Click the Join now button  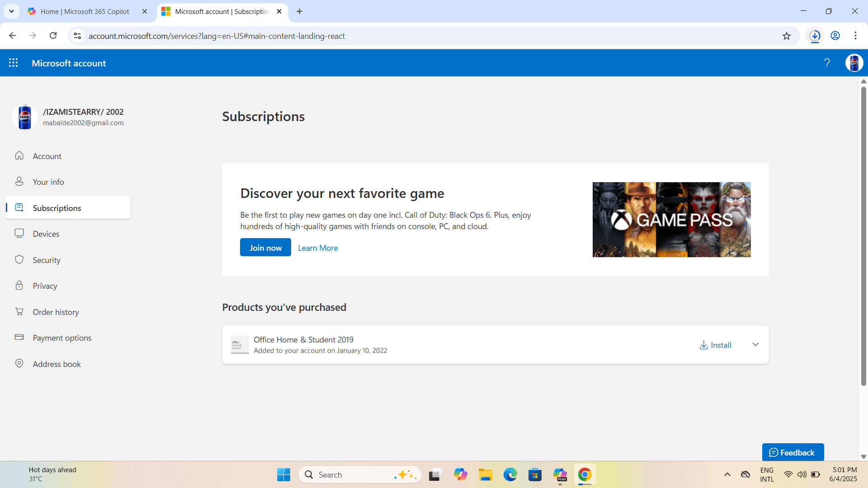(265, 248)
